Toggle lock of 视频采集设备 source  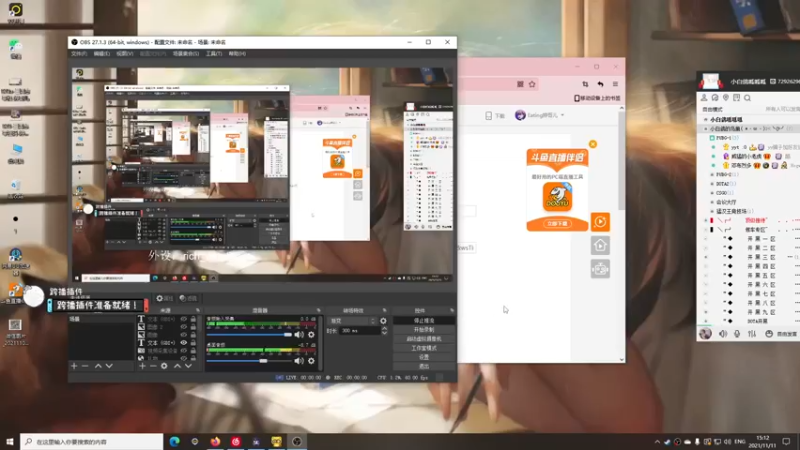tap(193, 351)
